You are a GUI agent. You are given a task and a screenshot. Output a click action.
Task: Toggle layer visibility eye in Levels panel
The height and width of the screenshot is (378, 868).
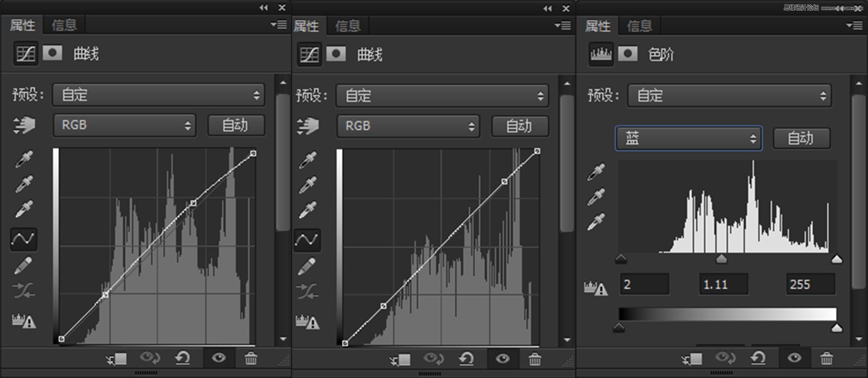coord(794,358)
